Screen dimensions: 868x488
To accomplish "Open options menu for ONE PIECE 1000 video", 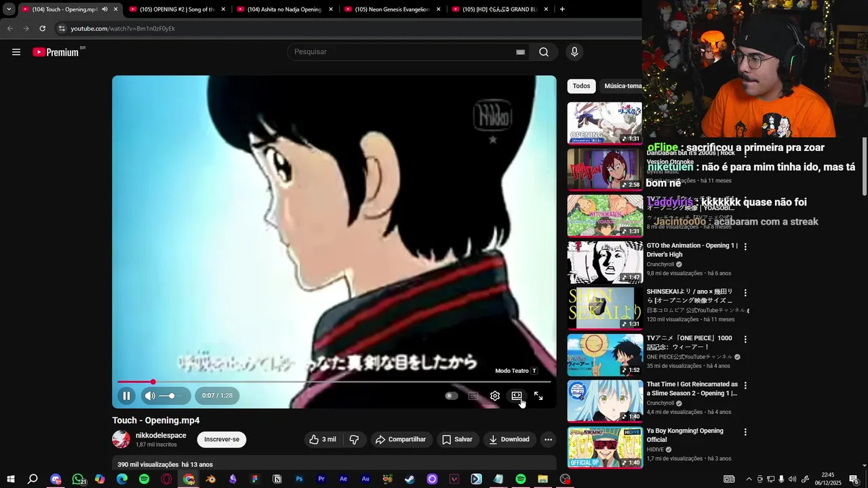I will 745,339.
